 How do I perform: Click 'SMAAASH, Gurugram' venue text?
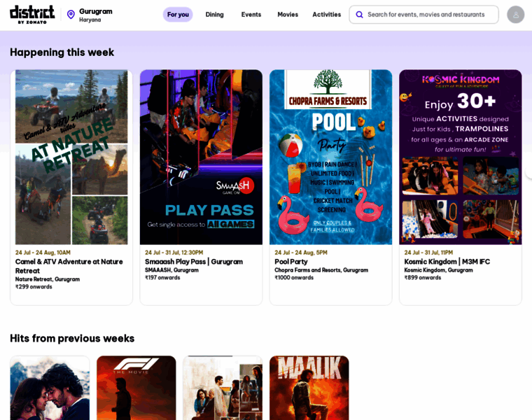pyautogui.click(x=171, y=270)
